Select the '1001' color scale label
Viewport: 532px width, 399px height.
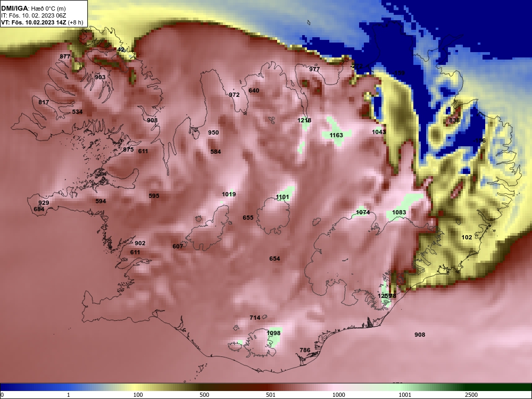pos(405,395)
